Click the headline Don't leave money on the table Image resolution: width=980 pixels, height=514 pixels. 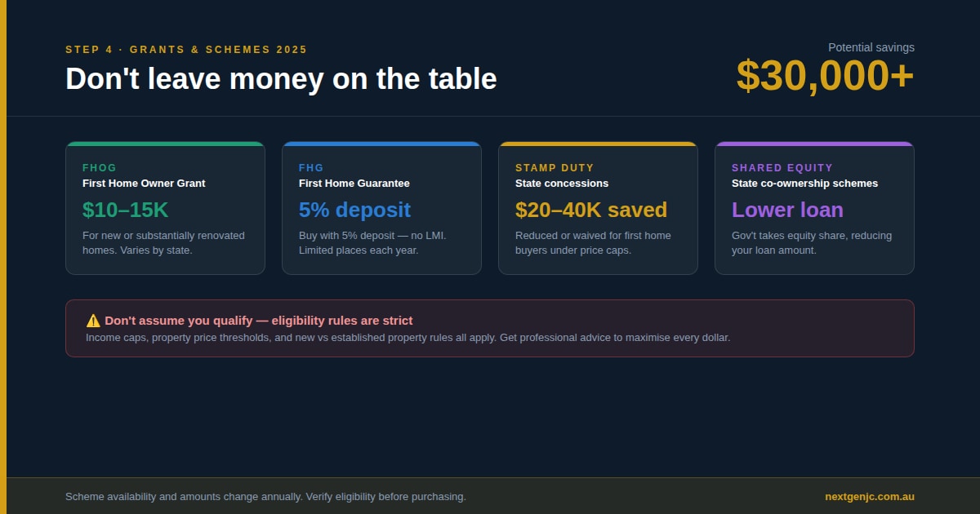tap(281, 79)
